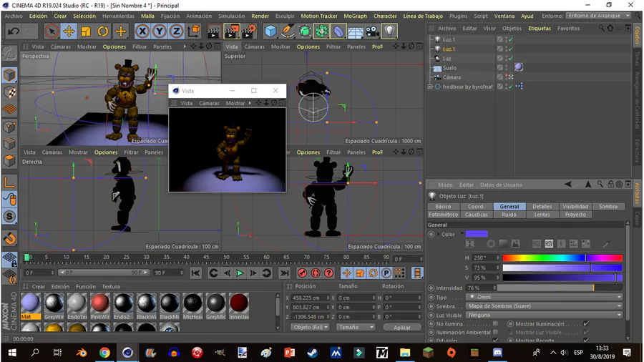Adjust the hue H slider
The height and width of the screenshot is (362, 644).
pyautogui.click(x=562, y=258)
